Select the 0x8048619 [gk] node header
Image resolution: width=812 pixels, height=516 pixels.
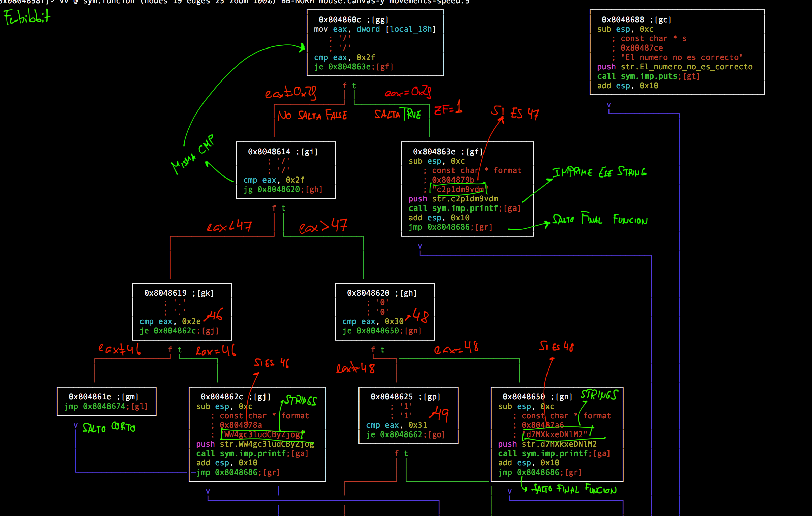point(179,293)
